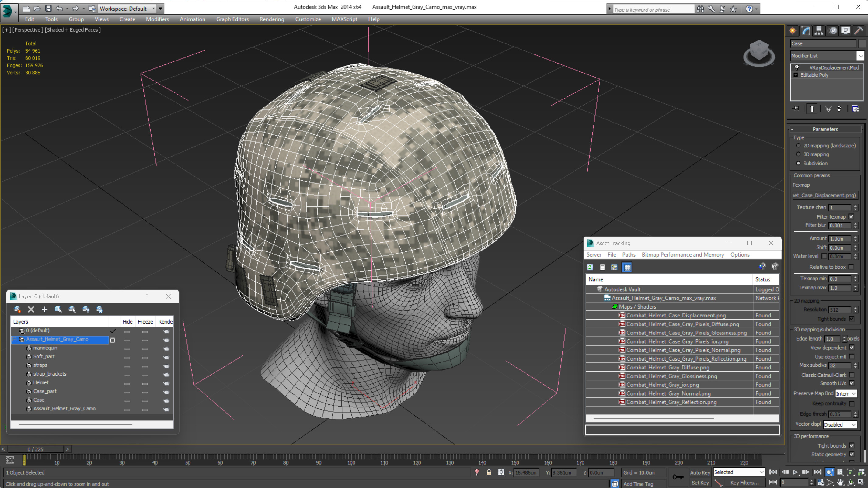Click Go to Start playback button
This screenshot has height=488, width=868.
(x=773, y=472)
